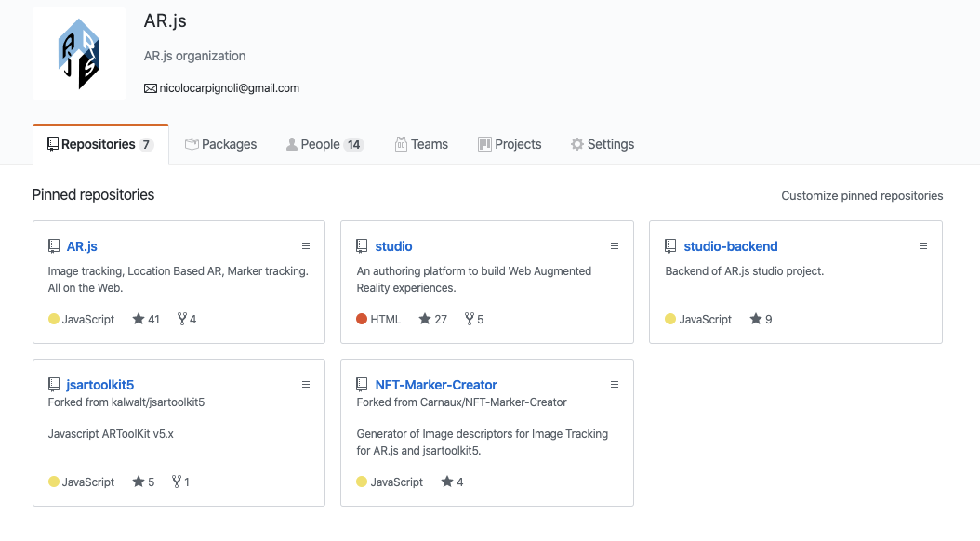Click the grabber icon on studio-backend card
This screenshot has width=980, height=541.
tap(923, 246)
